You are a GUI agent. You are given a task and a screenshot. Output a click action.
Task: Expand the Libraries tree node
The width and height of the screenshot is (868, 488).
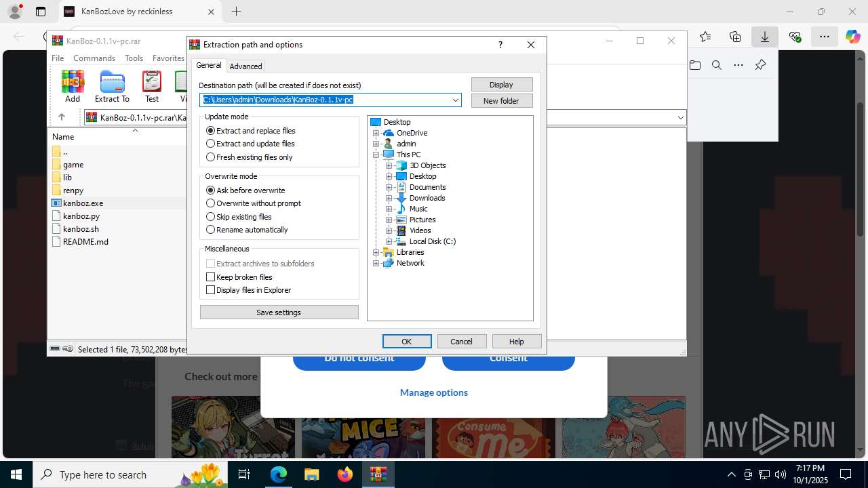point(376,252)
